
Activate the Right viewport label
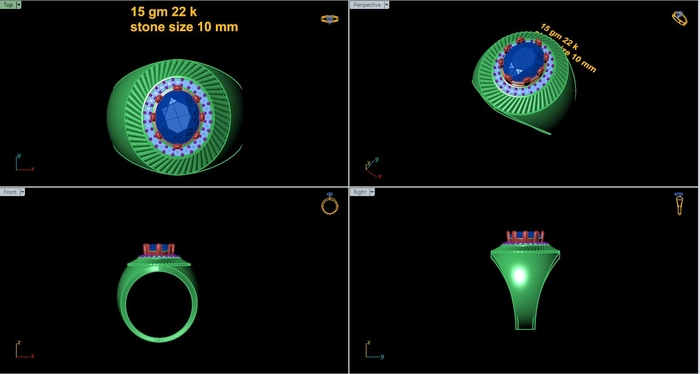[x=360, y=192]
